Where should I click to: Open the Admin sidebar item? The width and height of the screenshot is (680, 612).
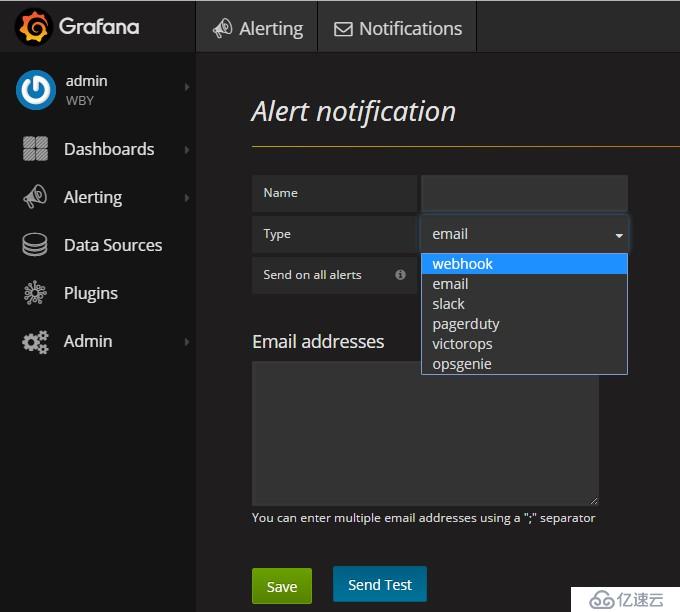coord(88,341)
